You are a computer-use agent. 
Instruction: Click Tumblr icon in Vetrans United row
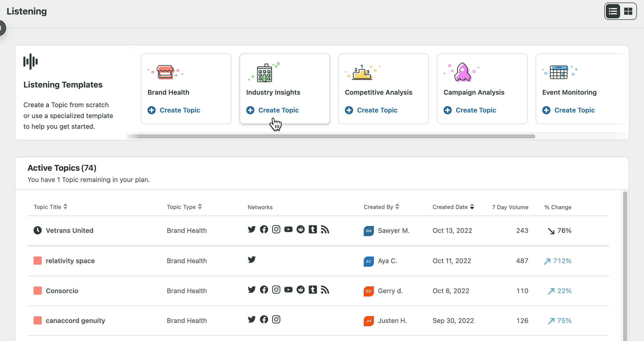click(x=313, y=229)
